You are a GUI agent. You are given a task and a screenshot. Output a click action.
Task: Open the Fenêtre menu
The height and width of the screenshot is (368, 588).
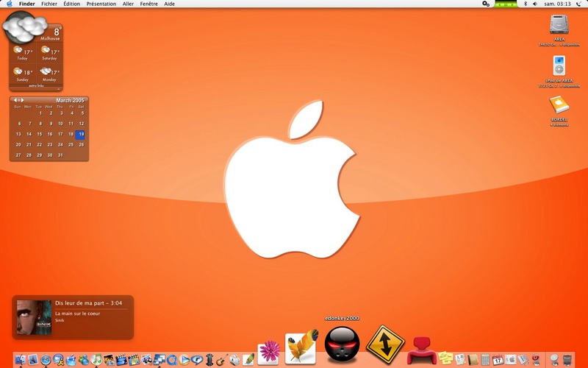(x=149, y=4)
